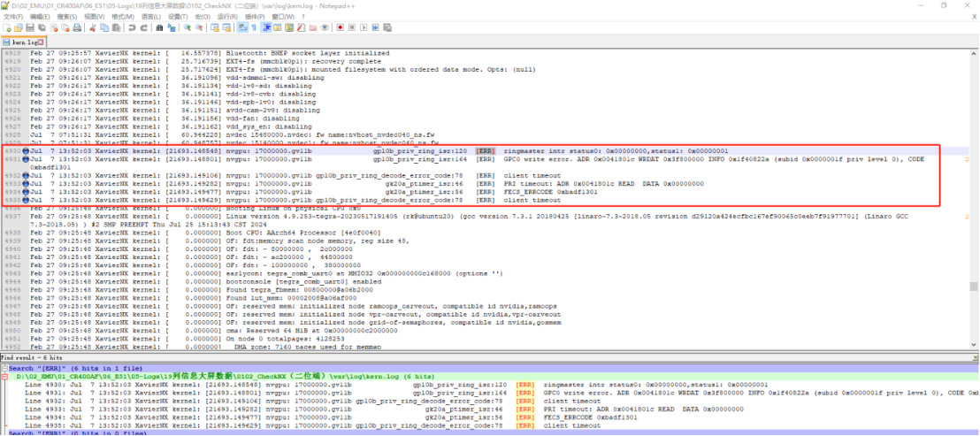Open the 格式(M) menu
The height and width of the screenshot is (436, 980).
(122, 16)
